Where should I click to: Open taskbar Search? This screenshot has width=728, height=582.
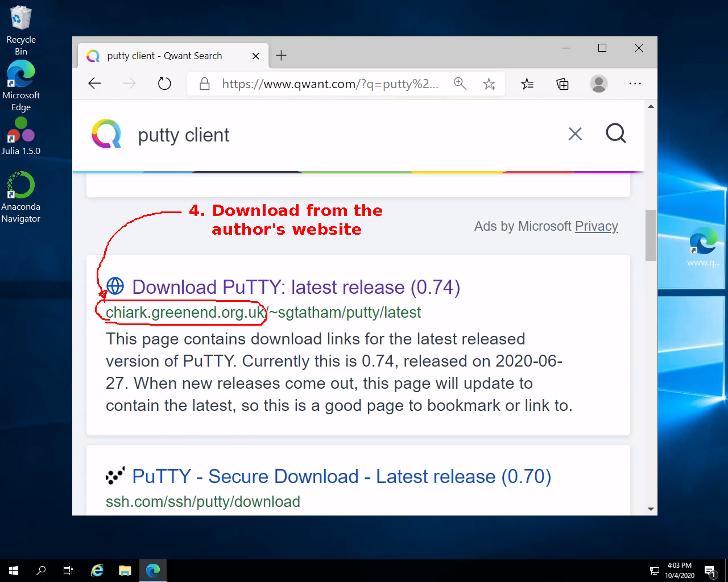(41, 571)
